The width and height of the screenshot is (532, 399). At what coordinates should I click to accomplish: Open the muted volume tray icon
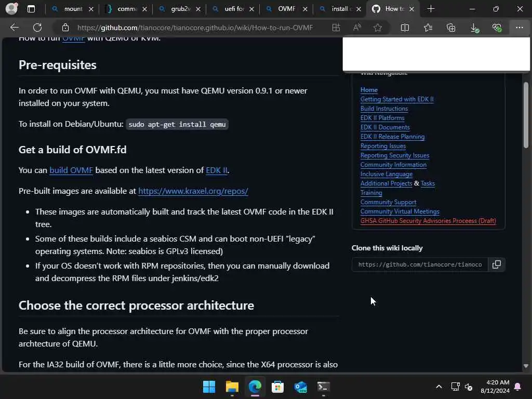coord(469,387)
